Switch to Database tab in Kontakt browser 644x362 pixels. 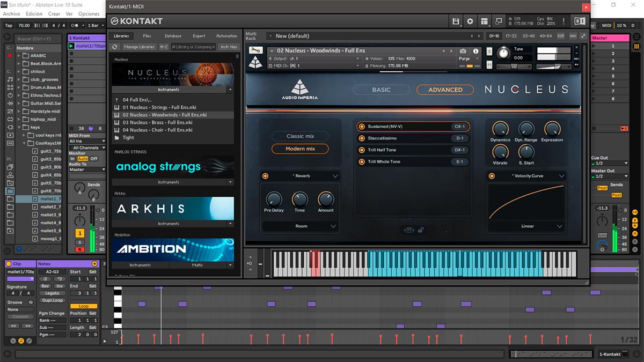pyautogui.click(x=173, y=36)
